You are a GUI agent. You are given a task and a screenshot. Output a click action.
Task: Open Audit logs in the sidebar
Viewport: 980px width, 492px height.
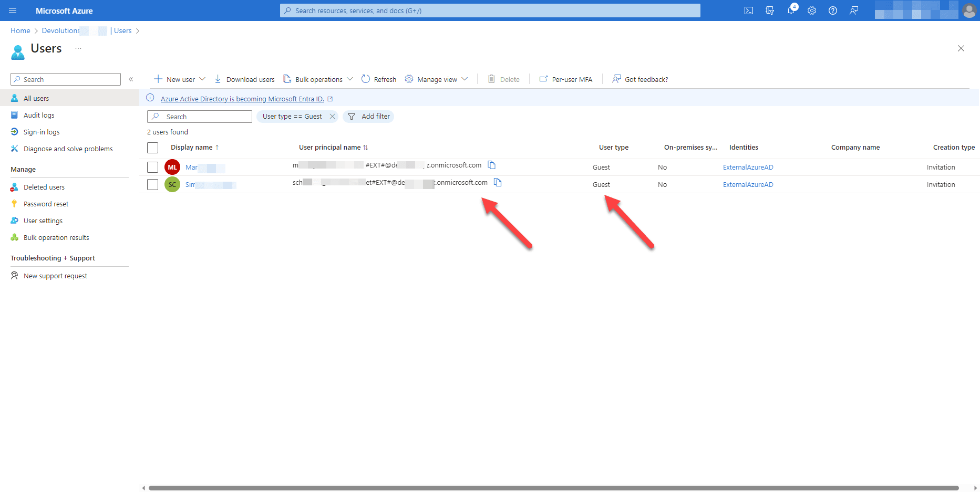(39, 115)
